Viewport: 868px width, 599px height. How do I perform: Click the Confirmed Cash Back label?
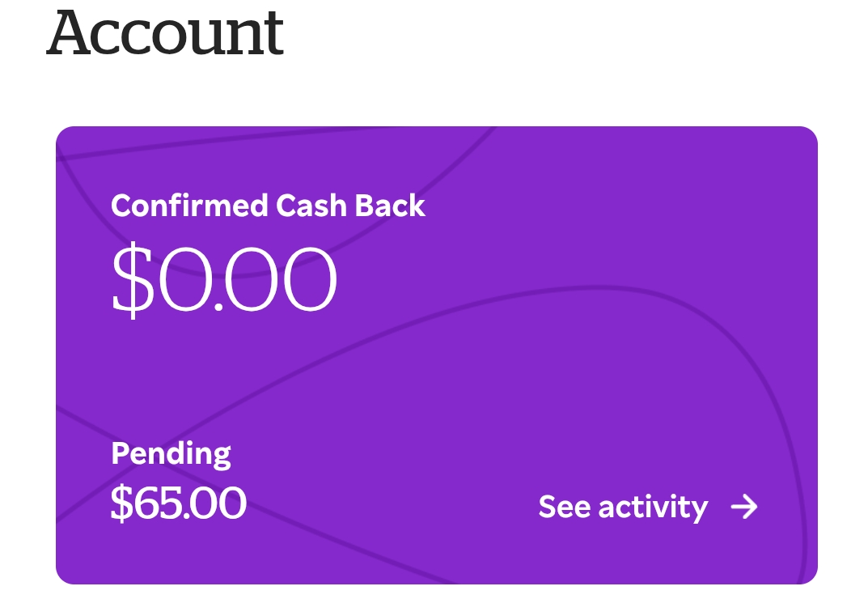point(268,206)
